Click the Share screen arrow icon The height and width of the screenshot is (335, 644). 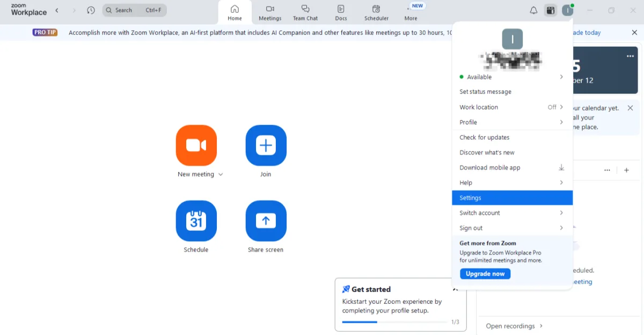pos(266,221)
